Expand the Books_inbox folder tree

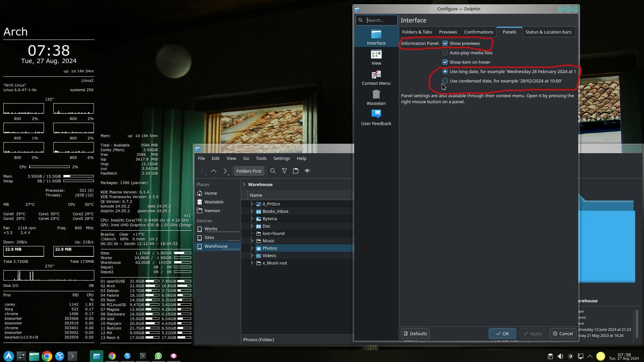(252, 212)
